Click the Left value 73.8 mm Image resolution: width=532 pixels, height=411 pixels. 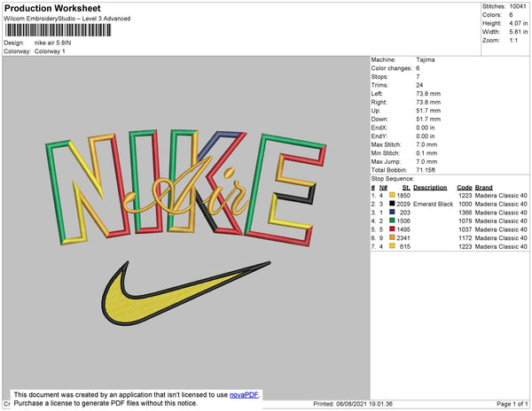(x=428, y=94)
